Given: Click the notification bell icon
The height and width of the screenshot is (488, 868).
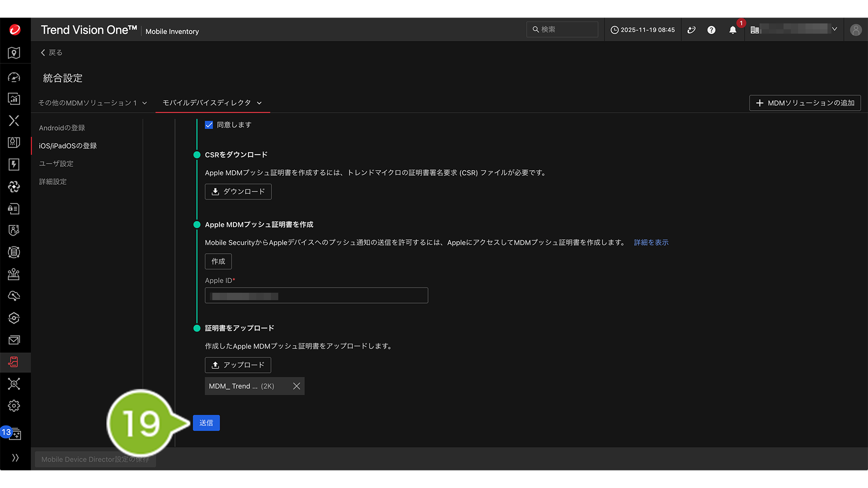Looking at the screenshot, I should (x=732, y=30).
